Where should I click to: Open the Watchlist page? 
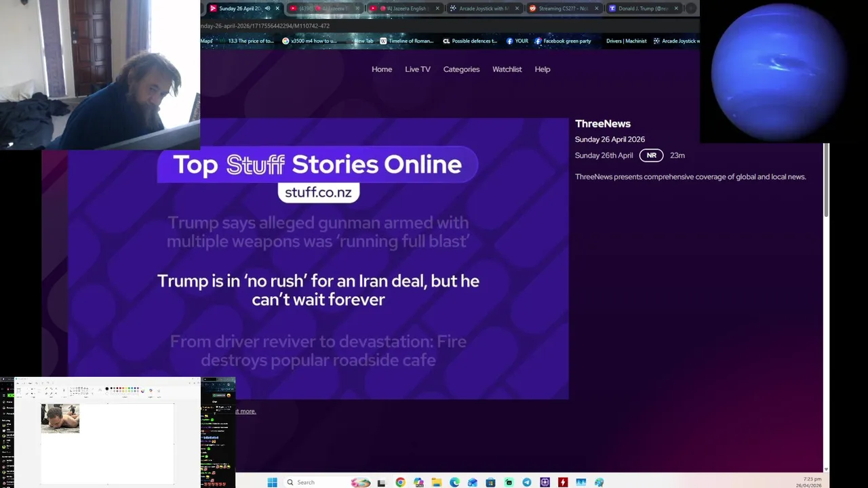point(507,69)
